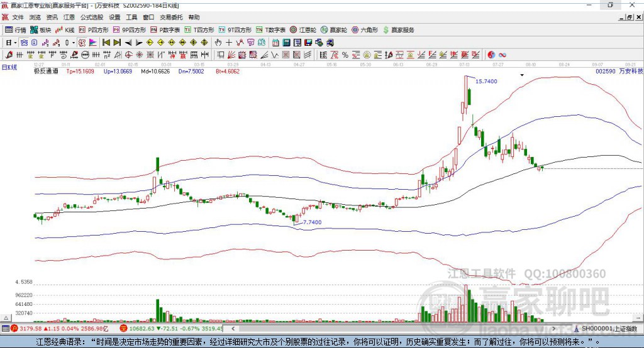644x348 pixels.
Task: Select the hand pan tool
Action: pyautogui.click(x=218, y=43)
